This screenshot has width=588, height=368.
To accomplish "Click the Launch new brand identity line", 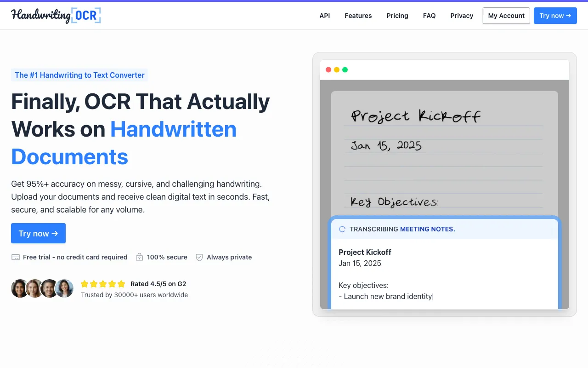I will [x=385, y=296].
